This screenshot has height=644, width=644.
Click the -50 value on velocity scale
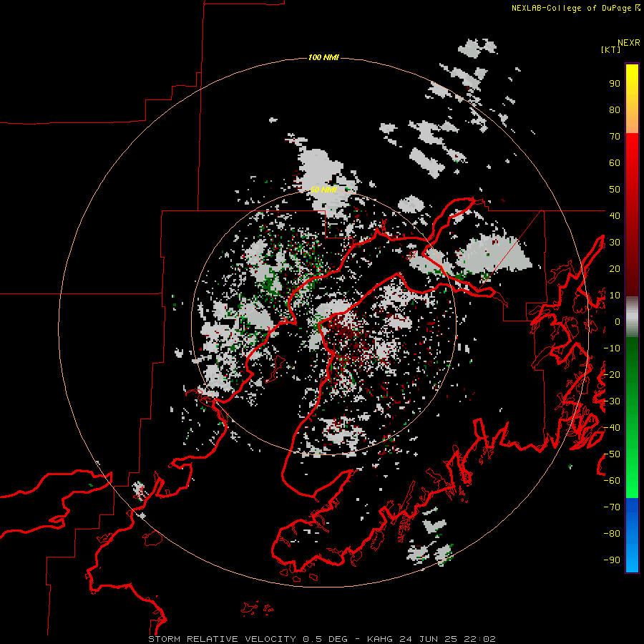tap(612, 454)
